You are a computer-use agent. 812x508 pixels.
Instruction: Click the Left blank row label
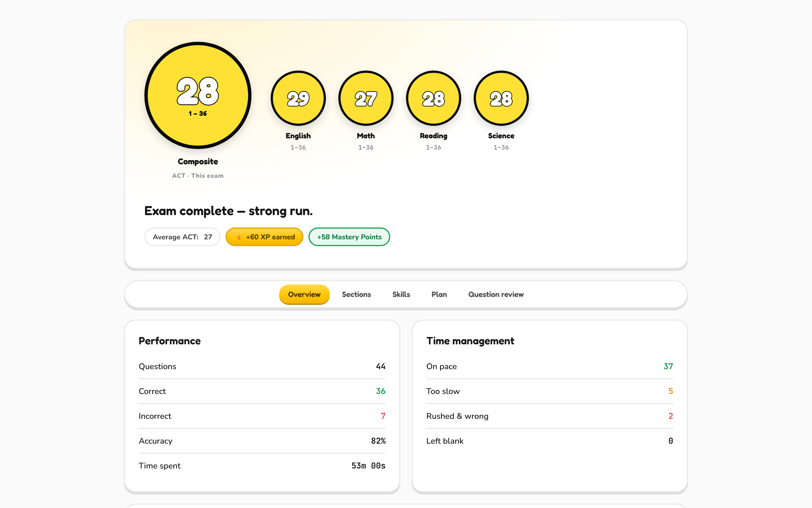pyautogui.click(x=445, y=441)
